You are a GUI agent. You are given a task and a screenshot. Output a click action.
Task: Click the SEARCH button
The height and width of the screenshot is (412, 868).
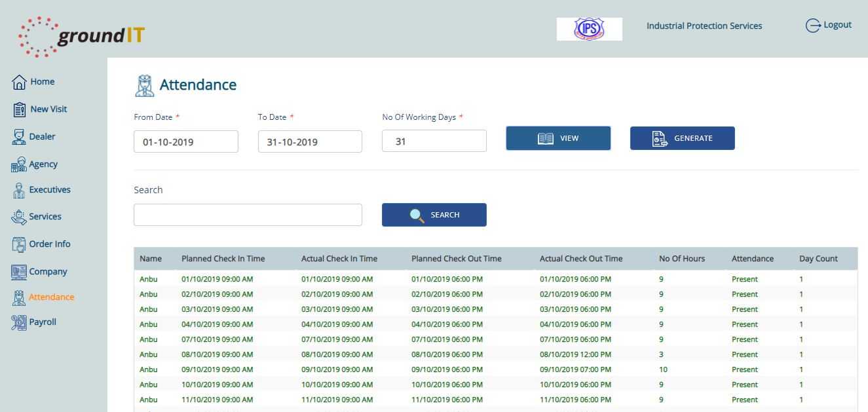(434, 215)
